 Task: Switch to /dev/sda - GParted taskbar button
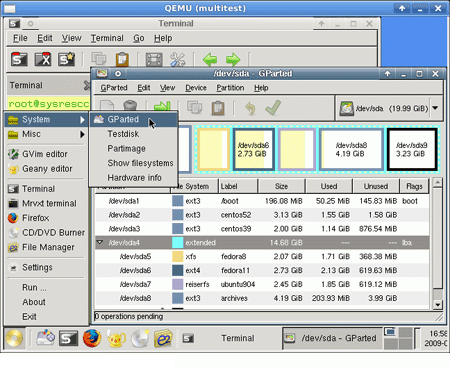coord(332,338)
